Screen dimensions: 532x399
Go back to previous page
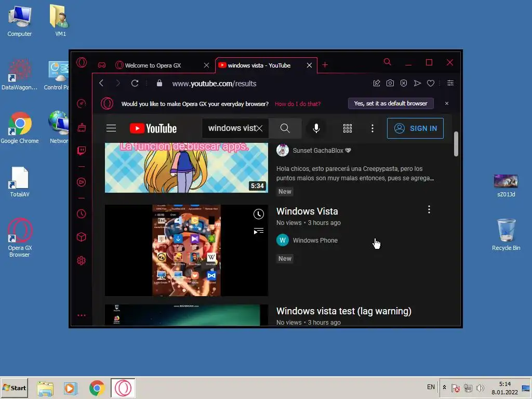[x=101, y=83]
